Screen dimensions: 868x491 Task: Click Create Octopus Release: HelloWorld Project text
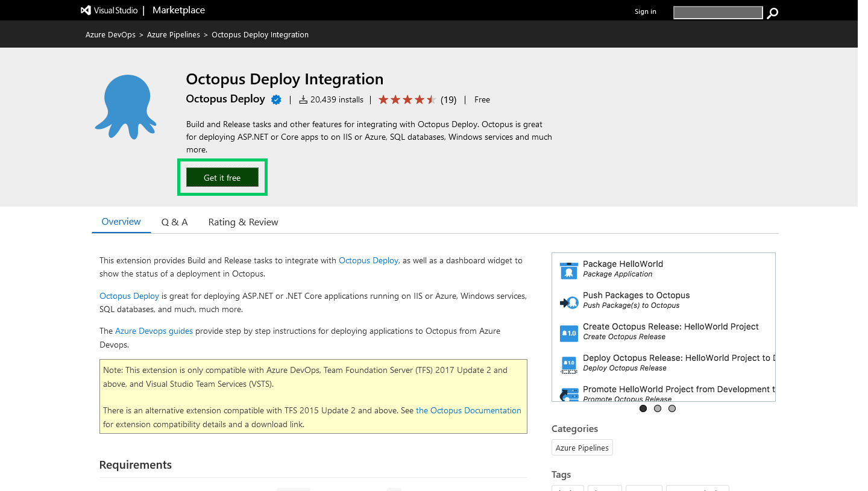(671, 327)
